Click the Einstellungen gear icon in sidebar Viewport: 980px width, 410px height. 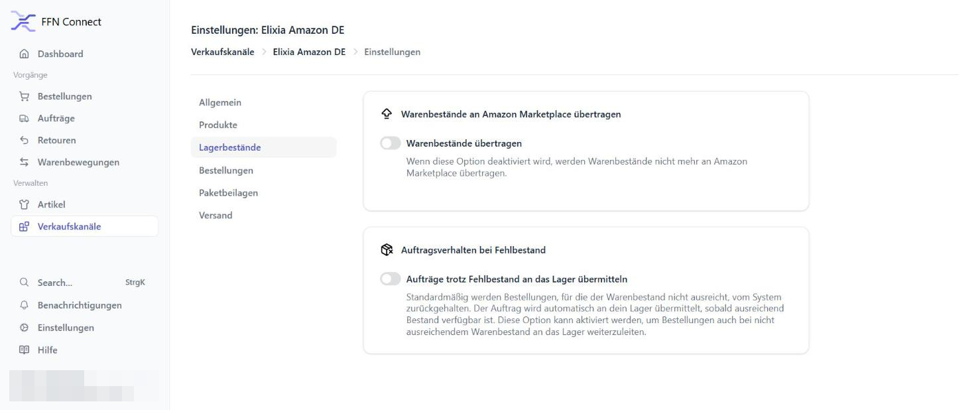[x=25, y=328]
